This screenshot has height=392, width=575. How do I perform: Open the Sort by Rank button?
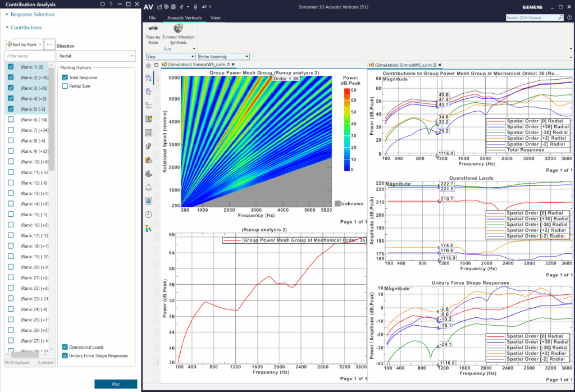coord(24,44)
